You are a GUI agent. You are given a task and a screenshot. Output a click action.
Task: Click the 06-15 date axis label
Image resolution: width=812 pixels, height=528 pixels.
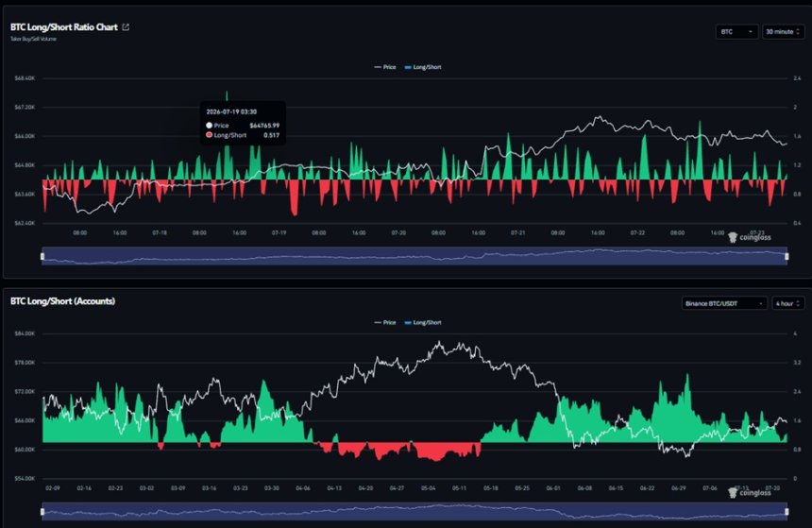616,488
